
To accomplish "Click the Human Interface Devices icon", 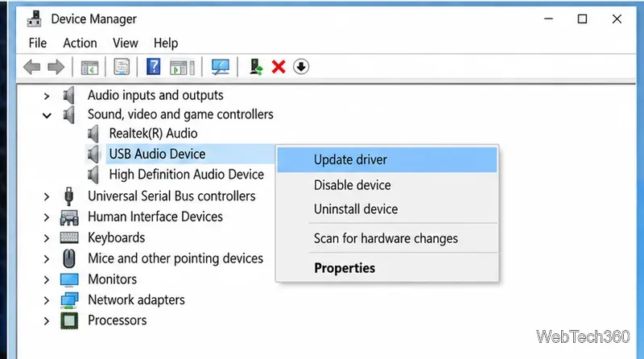I will tap(69, 217).
